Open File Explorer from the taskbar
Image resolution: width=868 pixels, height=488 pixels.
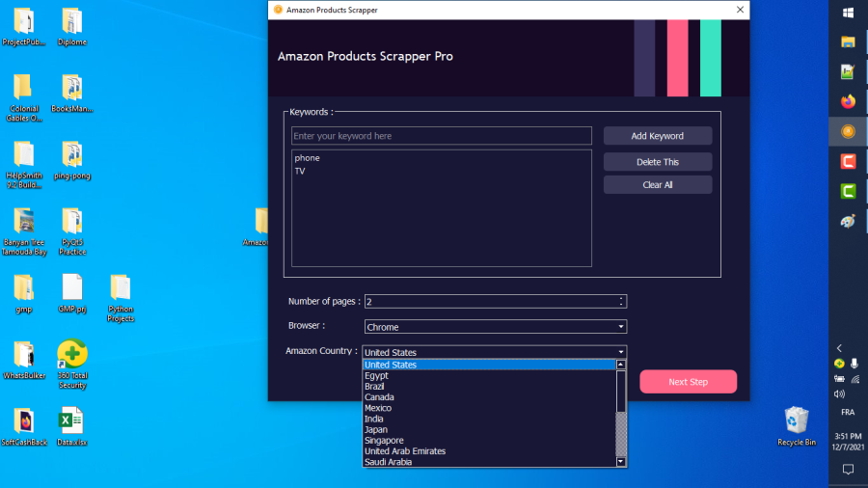point(848,42)
